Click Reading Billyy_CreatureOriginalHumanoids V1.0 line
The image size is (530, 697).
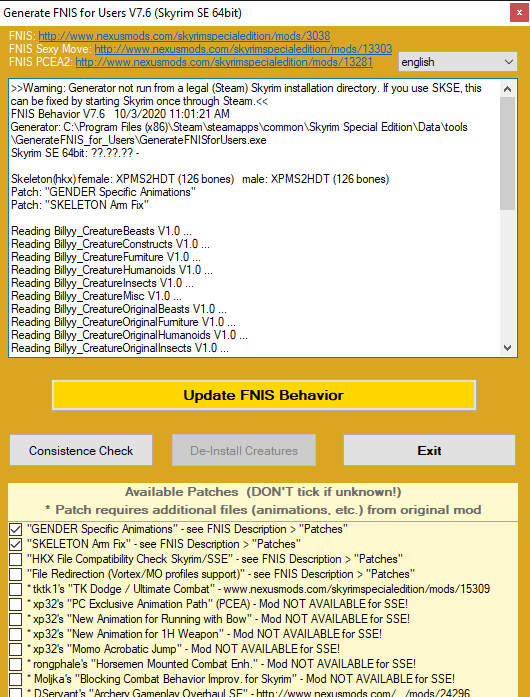pos(129,335)
